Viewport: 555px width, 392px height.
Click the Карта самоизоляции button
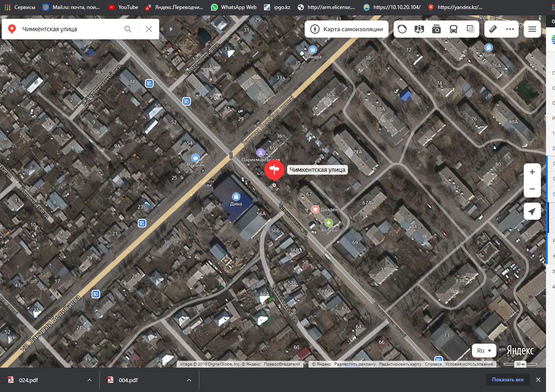pos(347,29)
